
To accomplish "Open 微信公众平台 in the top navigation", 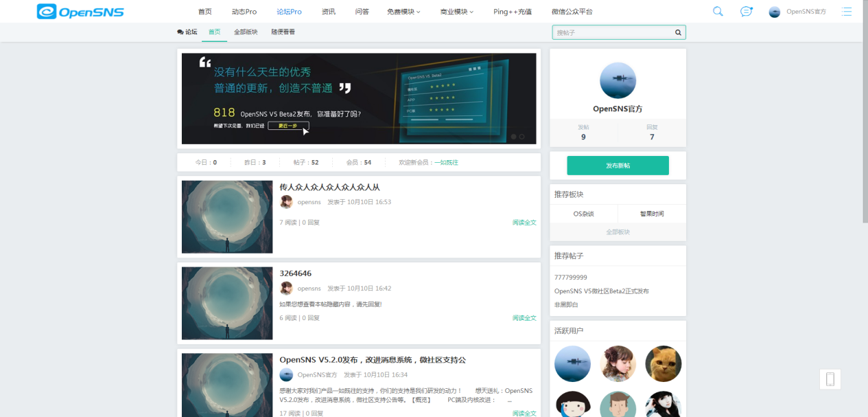I will 572,12.
